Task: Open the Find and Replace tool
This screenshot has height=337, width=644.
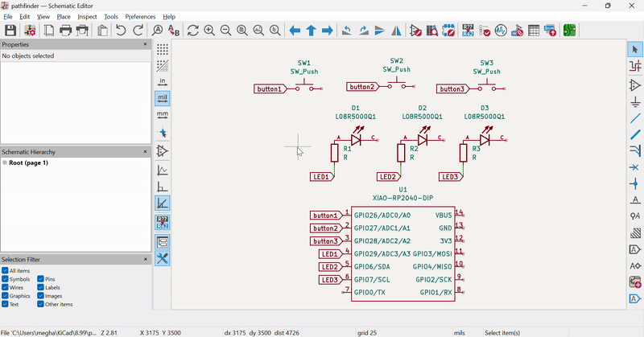Action: tap(174, 31)
